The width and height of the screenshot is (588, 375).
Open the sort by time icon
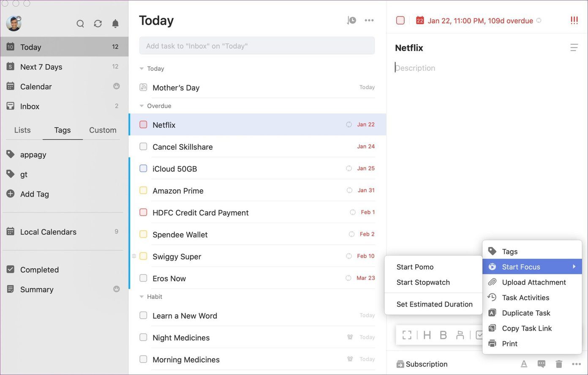pos(351,20)
